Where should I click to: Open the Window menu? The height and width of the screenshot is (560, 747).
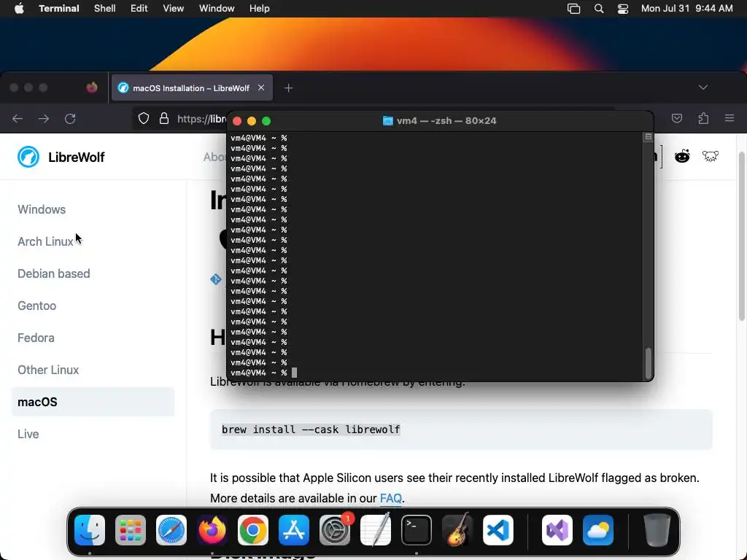[x=217, y=9]
